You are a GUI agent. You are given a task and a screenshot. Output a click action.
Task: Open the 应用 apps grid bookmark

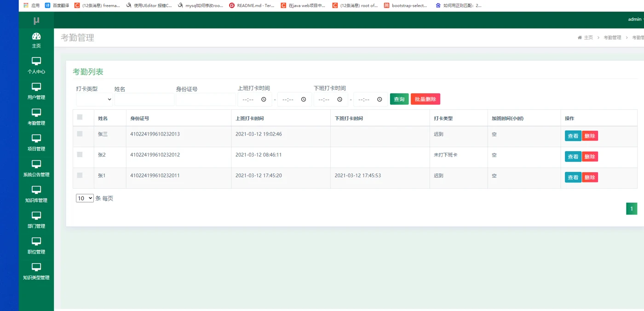point(31,6)
